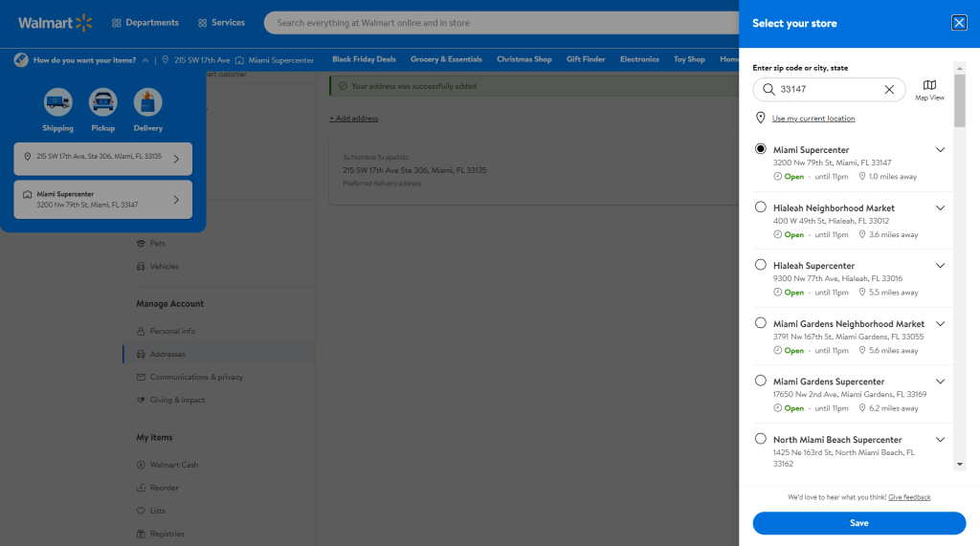Click the header location pin icon
The image size is (980, 546).
coord(166,60)
